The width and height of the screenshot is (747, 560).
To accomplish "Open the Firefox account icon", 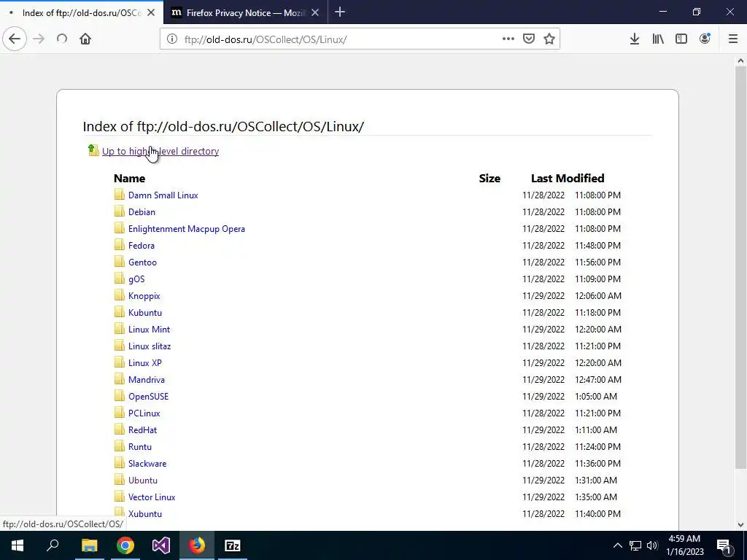I will click(705, 39).
